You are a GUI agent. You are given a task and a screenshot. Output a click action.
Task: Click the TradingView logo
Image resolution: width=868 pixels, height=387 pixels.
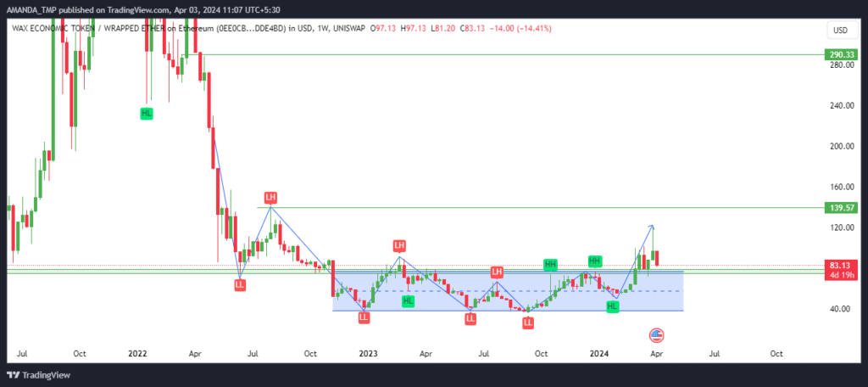point(39,375)
